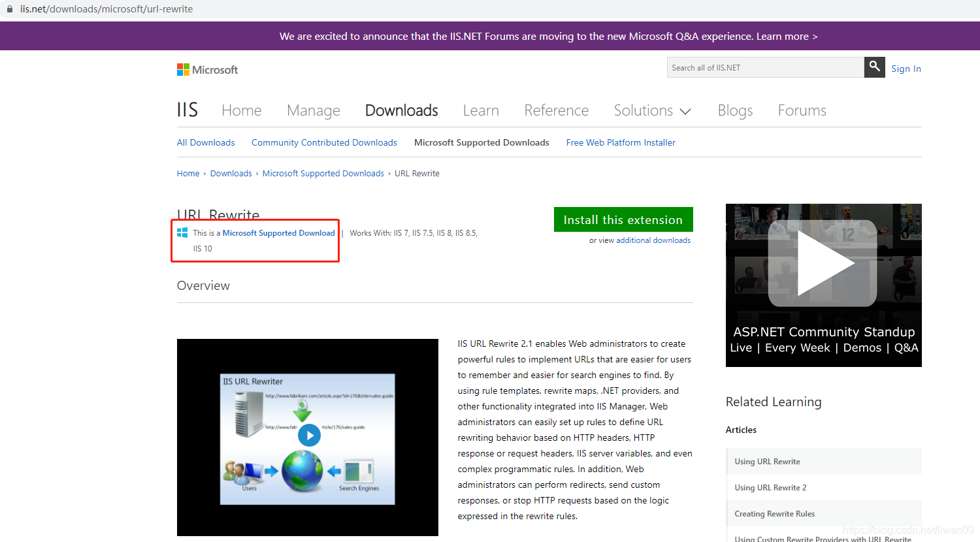Image resolution: width=980 pixels, height=542 pixels.
Task: Open the Blogs navigation tab
Action: (x=735, y=110)
